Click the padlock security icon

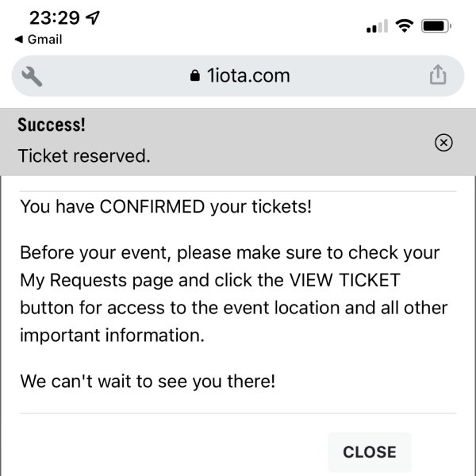[x=195, y=75]
